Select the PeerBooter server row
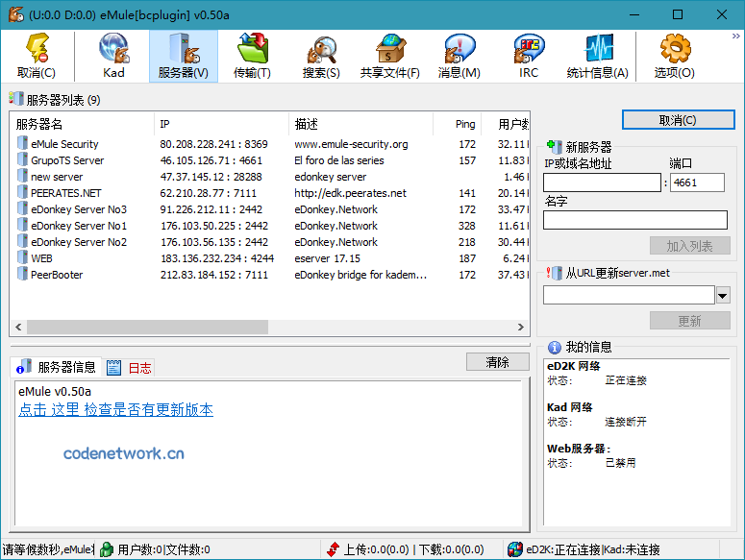Screen dimensions: 745x560 tap(57, 275)
